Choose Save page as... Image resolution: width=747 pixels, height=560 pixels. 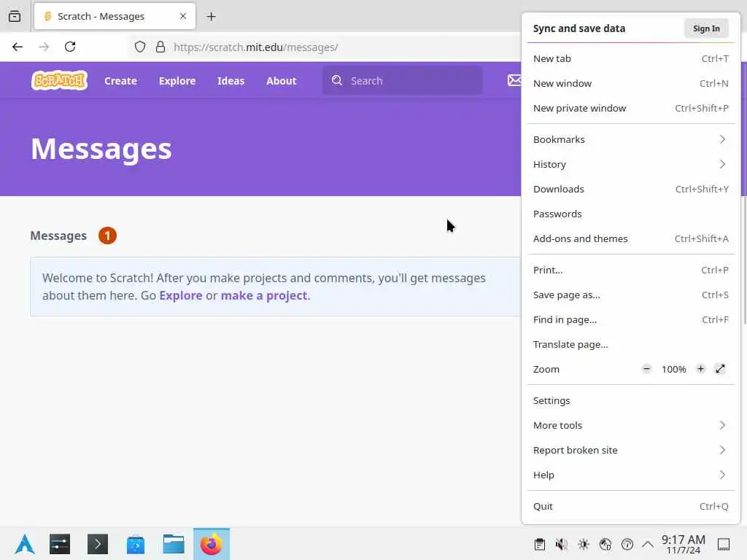(x=631, y=295)
